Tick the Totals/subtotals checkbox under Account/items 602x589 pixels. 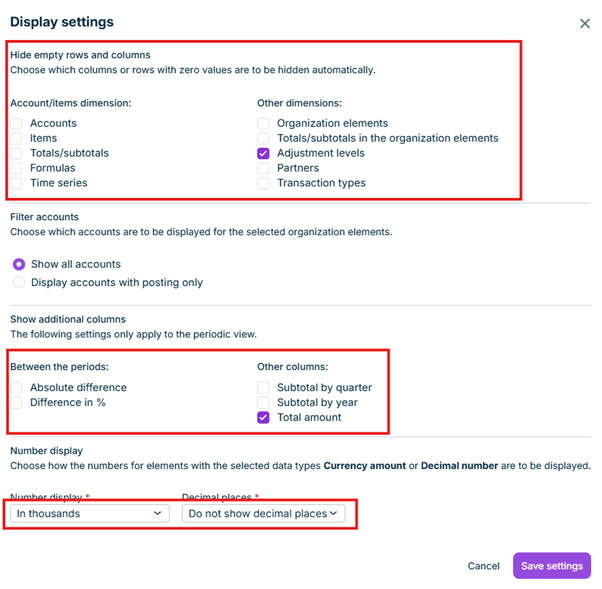click(x=16, y=153)
